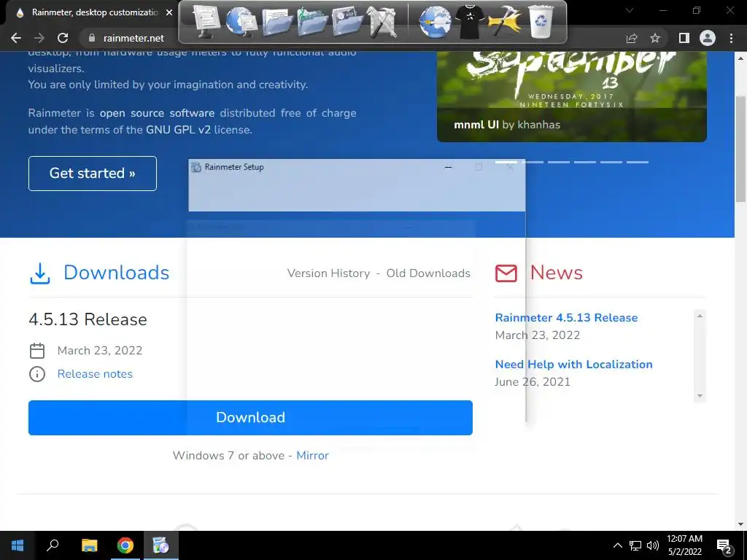
Task: Open the Network globe-with-monitor dock icon
Action: pos(241,21)
